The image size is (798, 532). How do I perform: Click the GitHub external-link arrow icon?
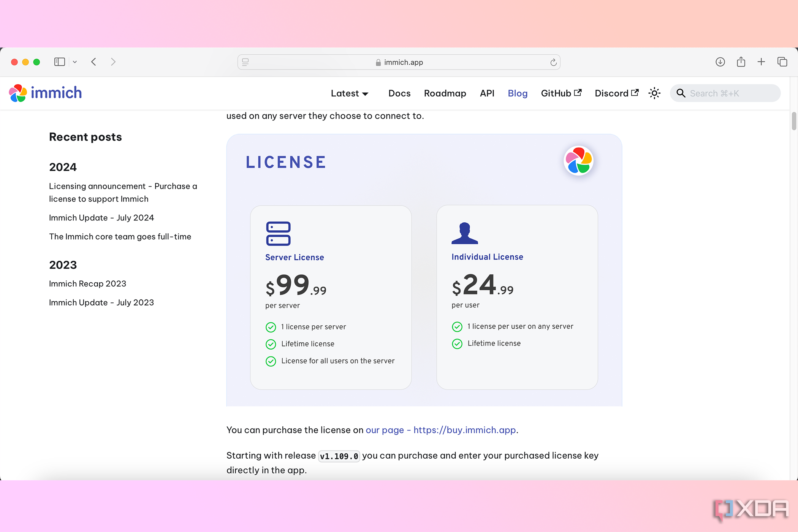tap(578, 92)
